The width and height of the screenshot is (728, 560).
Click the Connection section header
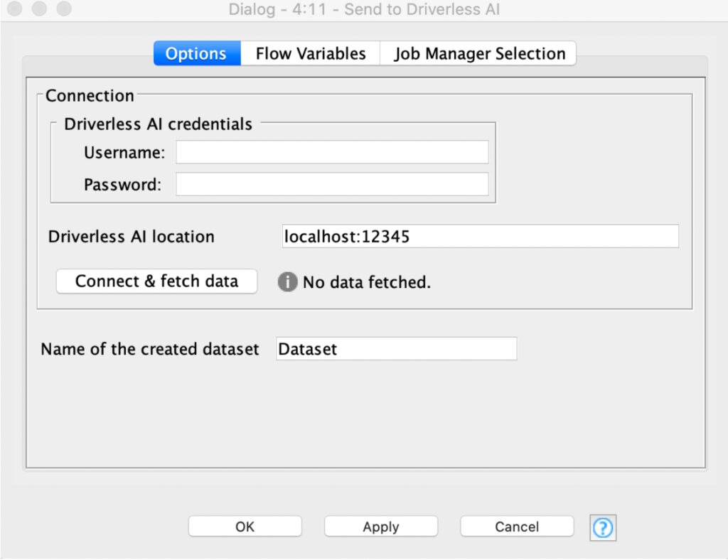[89, 95]
